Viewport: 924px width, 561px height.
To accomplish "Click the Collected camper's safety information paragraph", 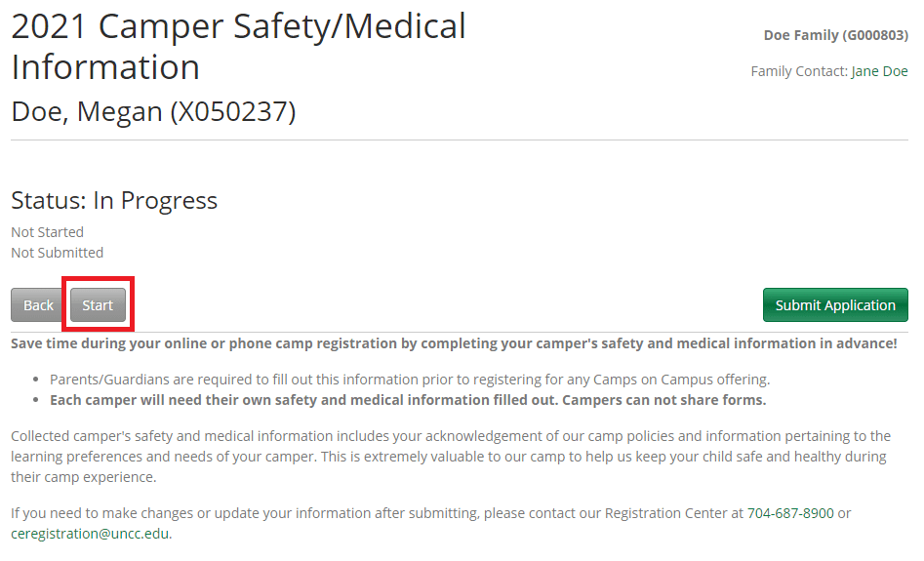I will pos(449,457).
